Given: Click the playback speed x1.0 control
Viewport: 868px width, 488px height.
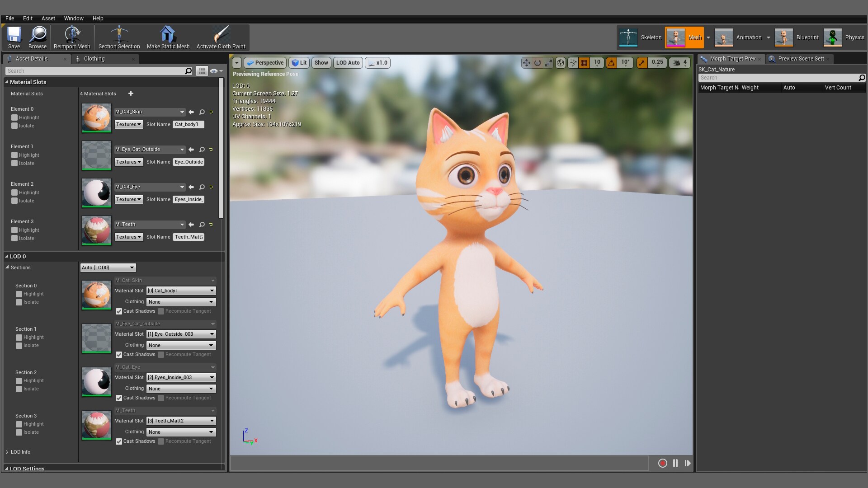Looking at the screenshot, I should pos(378,63).
